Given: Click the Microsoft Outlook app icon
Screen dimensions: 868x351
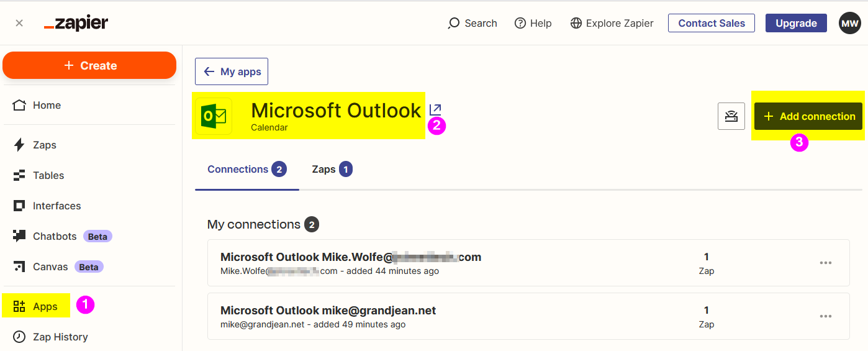Looking at the screenshot, I should [214, 116].
